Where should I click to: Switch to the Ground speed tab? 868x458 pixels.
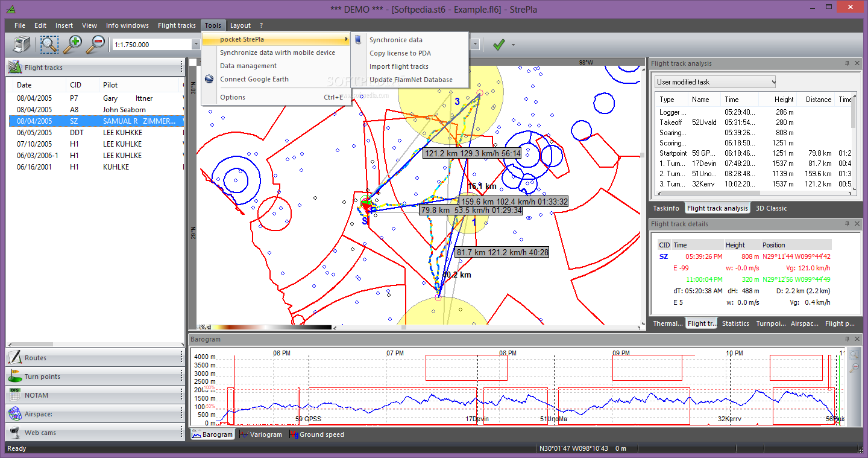point(317,434)
